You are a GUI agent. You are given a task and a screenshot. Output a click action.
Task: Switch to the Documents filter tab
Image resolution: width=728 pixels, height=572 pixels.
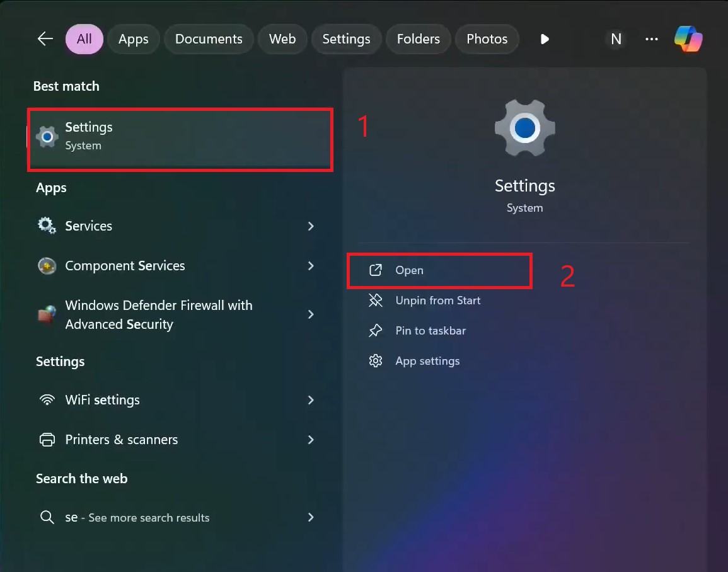click(x=209, y=38)
